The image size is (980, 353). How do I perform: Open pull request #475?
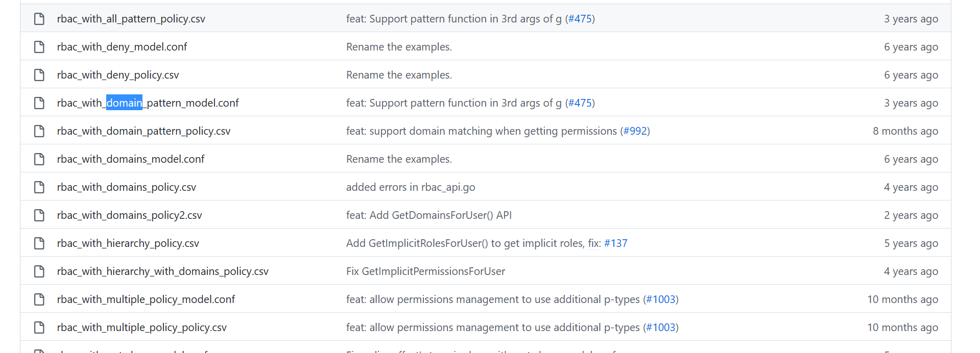581,18
